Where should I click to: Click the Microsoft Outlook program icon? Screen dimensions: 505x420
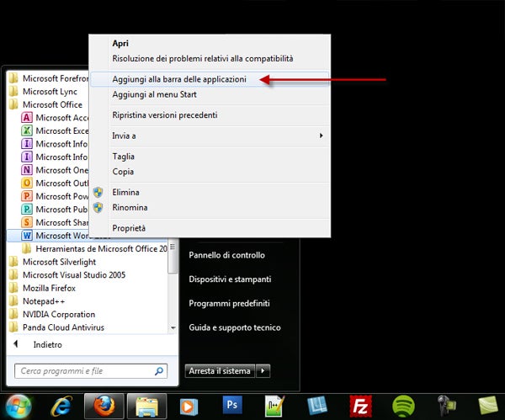(x=28, y=183)
